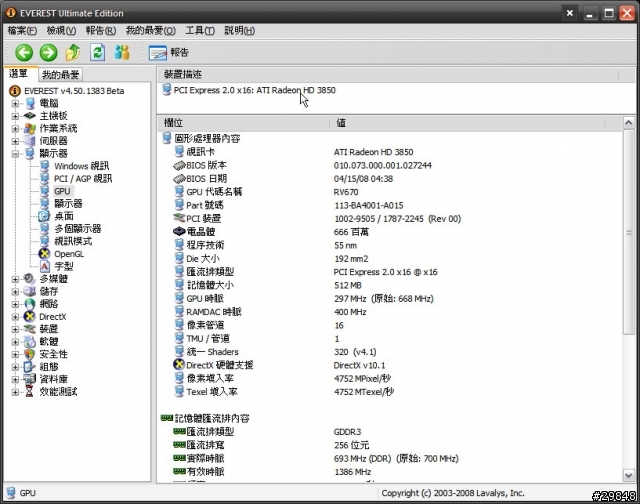Click the OpenGL icon in the tree
The height and width of the screenshot is (504, 640).
tap(44, 254)
